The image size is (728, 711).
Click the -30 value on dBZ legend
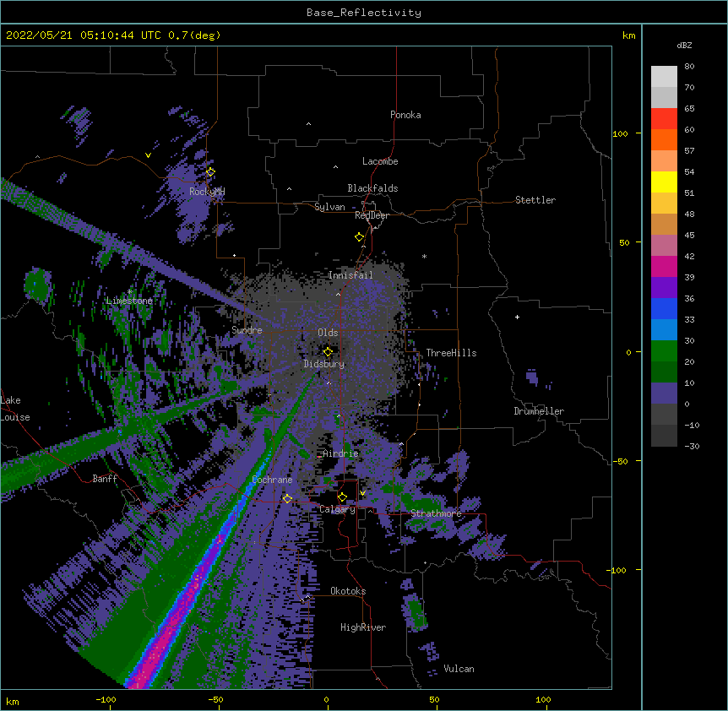point(692,447)
